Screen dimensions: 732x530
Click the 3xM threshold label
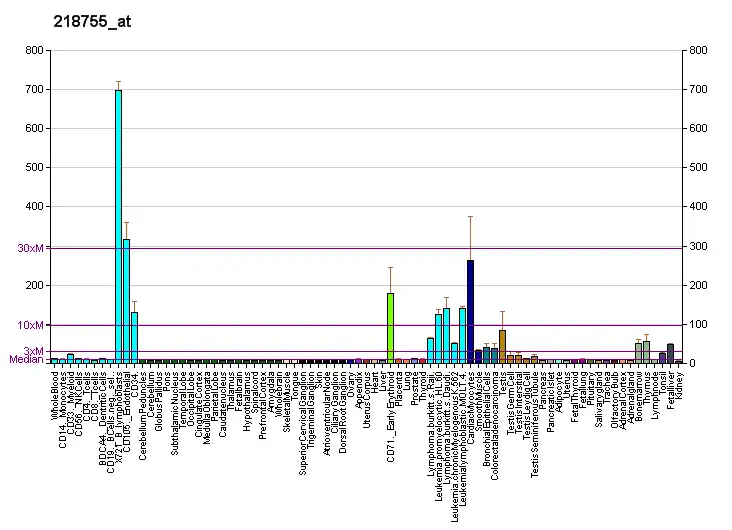[x=34, y=351]
